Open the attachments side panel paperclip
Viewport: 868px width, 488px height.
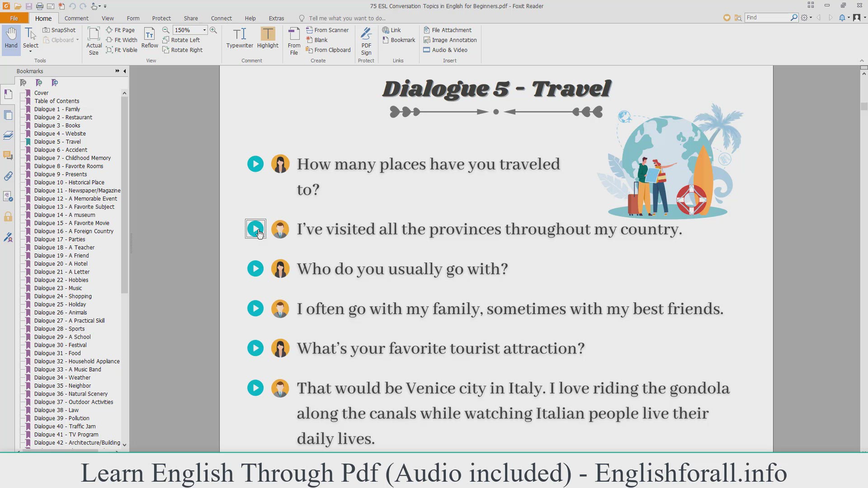pyautogui.click(x=8, y=176)
